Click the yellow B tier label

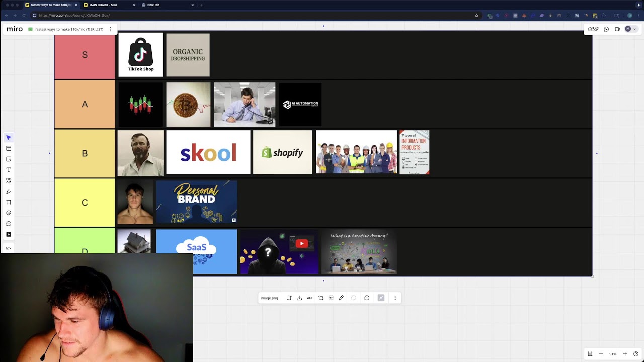(85, 153)
